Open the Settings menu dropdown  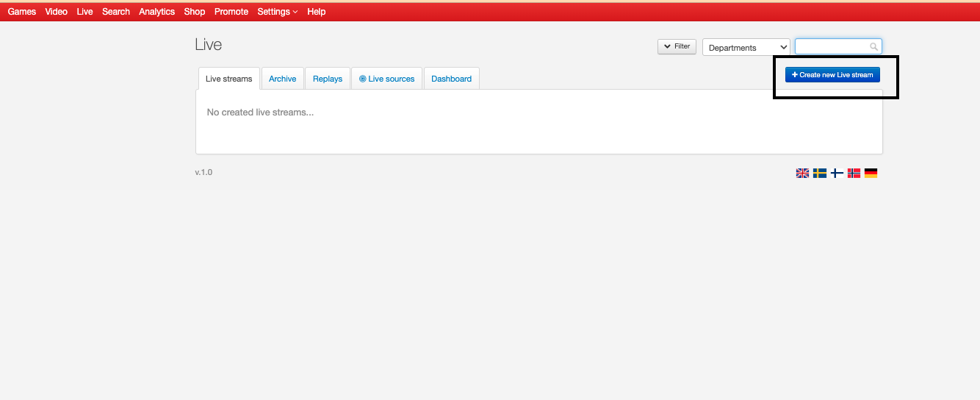277,12
